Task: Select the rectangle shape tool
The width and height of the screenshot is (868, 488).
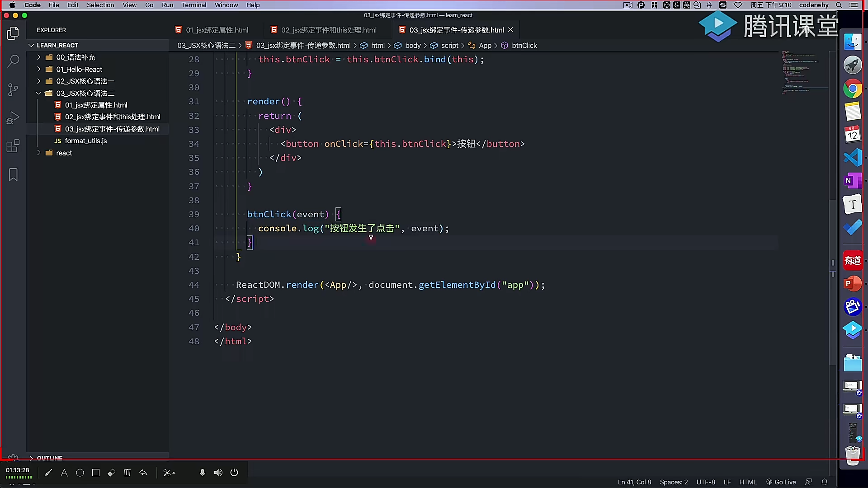Action: 96,473
